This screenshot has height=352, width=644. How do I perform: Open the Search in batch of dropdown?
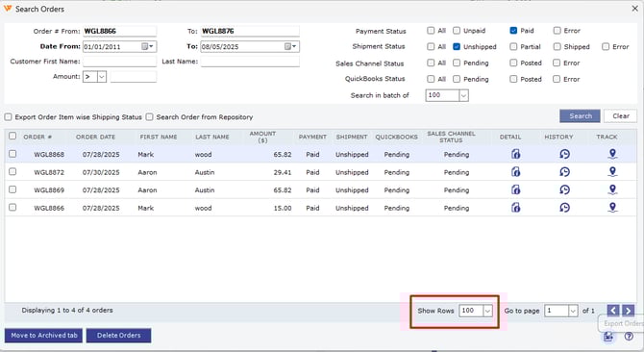tap(463, 96)
